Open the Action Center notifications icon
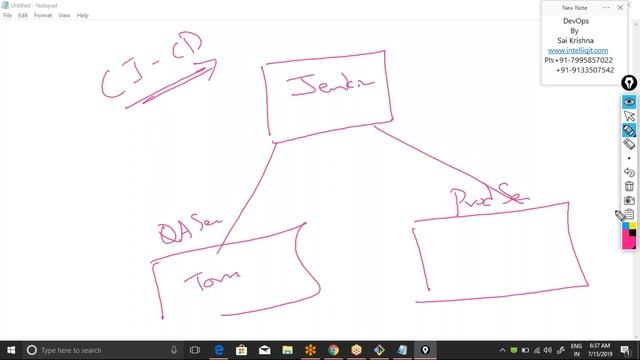Image resolution: width=640 pixels, height=360 pixels. pos(625,350)
